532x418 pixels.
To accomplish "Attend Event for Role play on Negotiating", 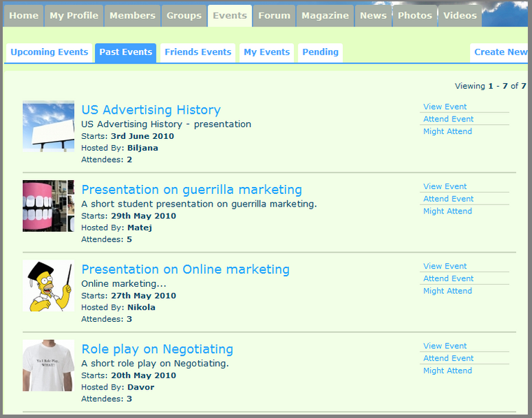I will click(448, 358).
